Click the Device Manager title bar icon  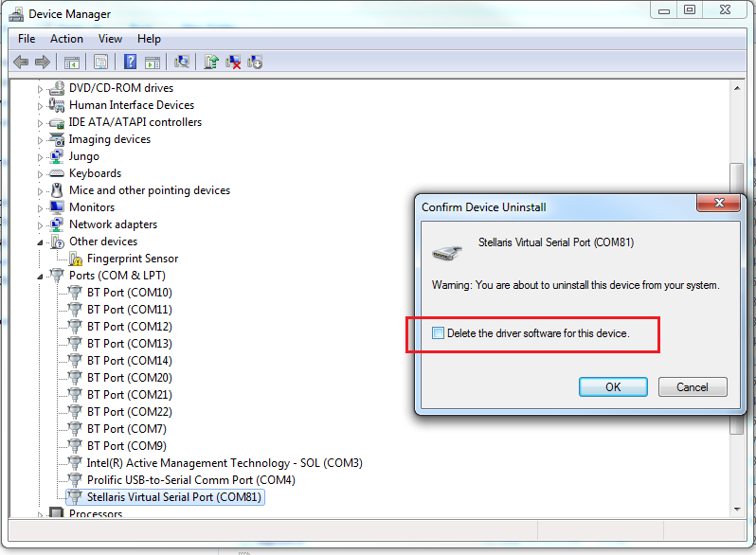click(16, 14)
